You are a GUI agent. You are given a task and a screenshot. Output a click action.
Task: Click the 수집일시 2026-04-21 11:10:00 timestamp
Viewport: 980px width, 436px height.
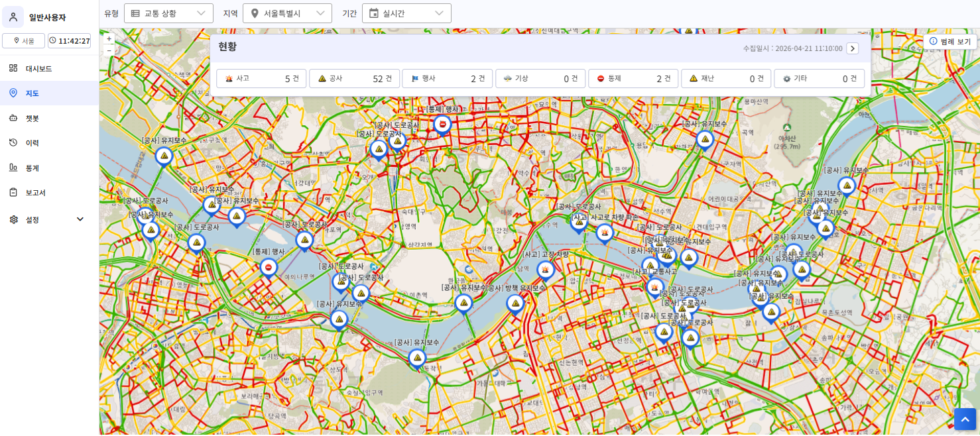[792, 48]
